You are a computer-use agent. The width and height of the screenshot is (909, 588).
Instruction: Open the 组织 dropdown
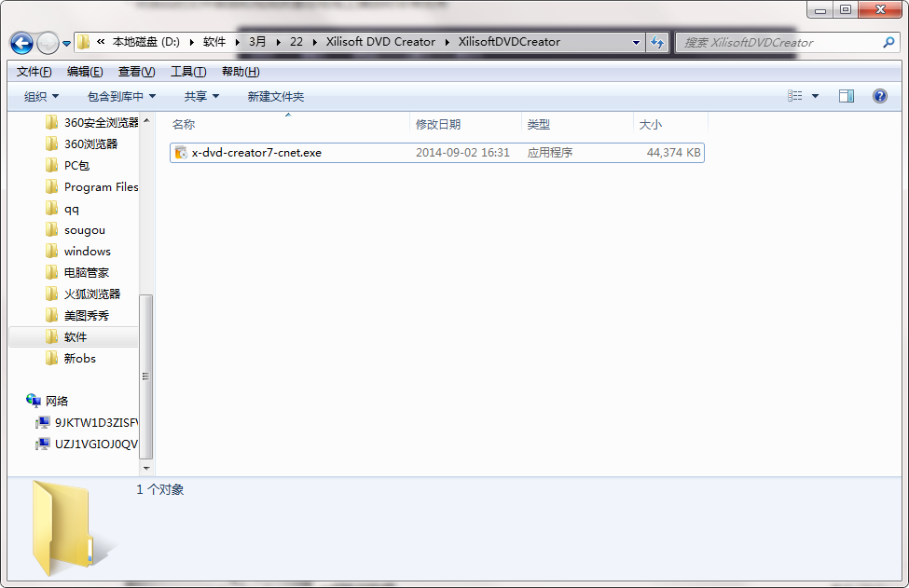pos(41,96)
